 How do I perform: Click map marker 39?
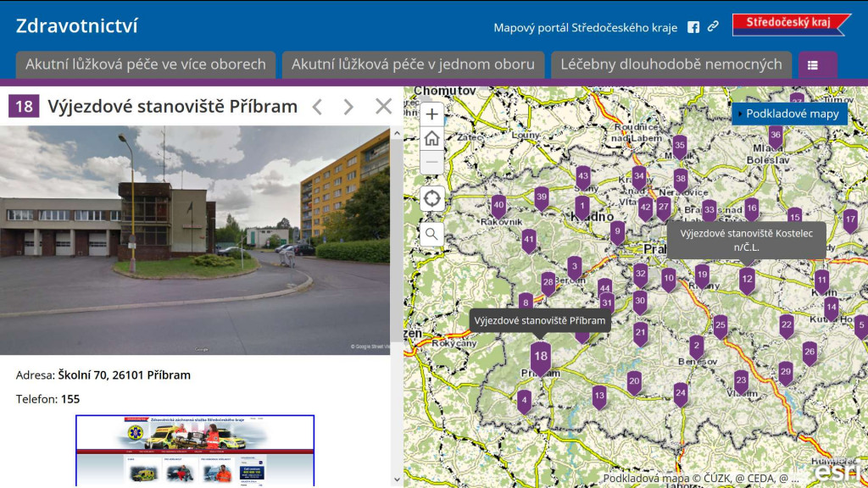542,198
